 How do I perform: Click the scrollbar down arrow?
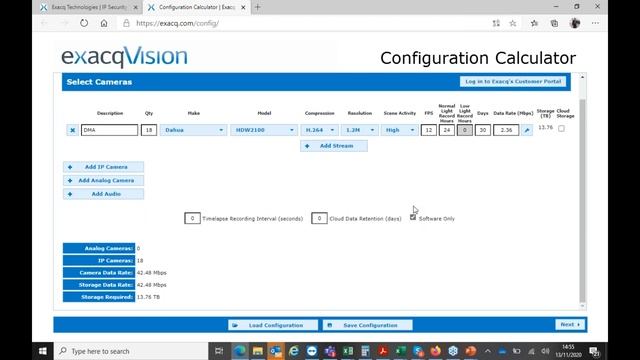(x=582, y=306)
